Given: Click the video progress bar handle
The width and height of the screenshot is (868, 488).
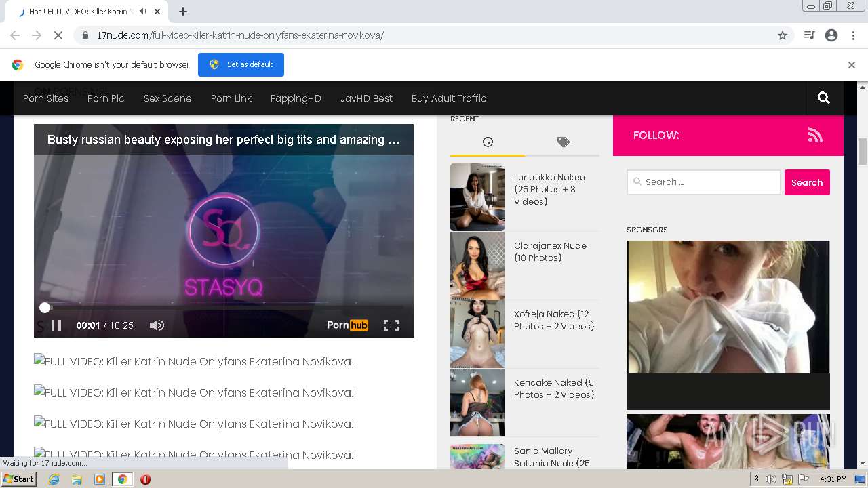Looking at the screenshot, I should 45,308.
